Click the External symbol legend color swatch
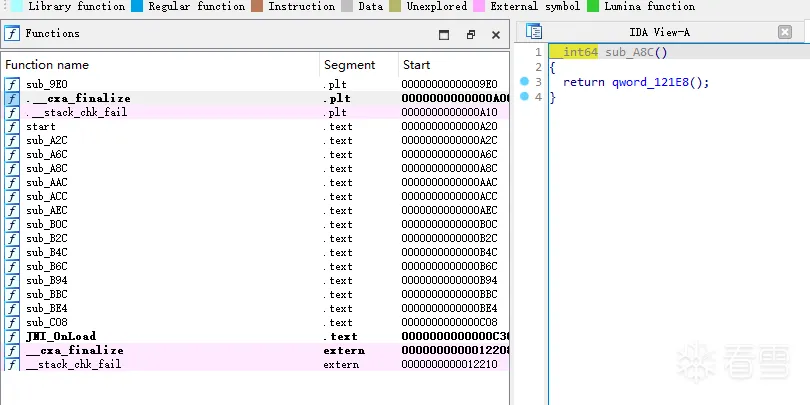This screenshot has height=405, width=810. tap(479, 6)
